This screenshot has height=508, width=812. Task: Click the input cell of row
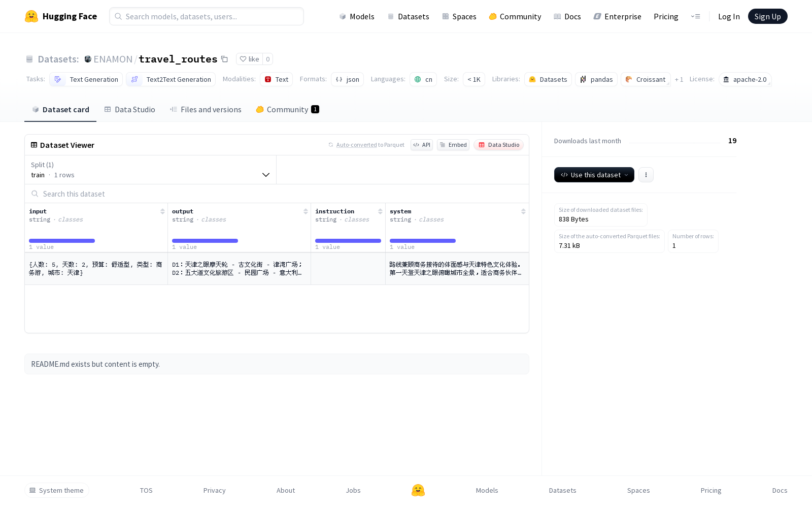click(96, 268)
